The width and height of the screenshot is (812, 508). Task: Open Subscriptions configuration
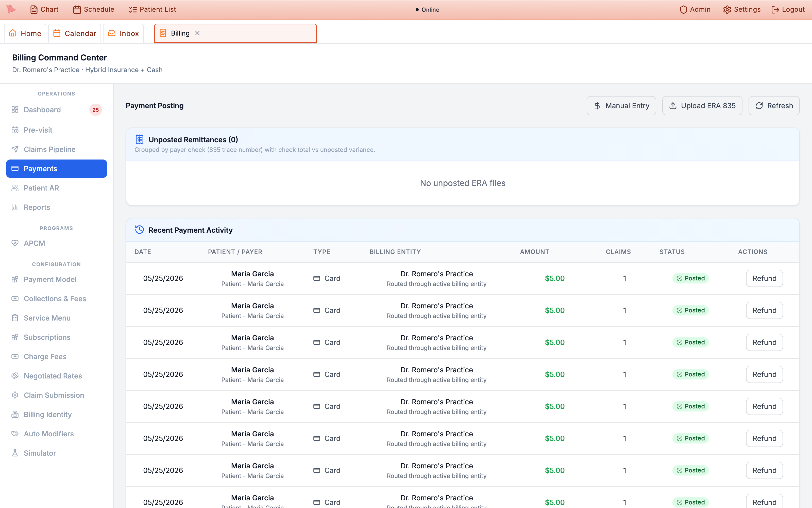56,337
